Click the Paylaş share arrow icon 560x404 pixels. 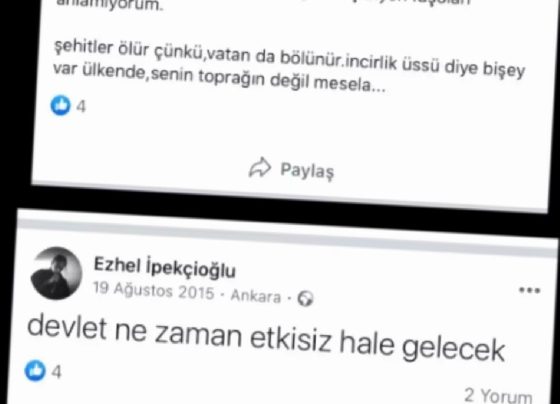point(260,168)
